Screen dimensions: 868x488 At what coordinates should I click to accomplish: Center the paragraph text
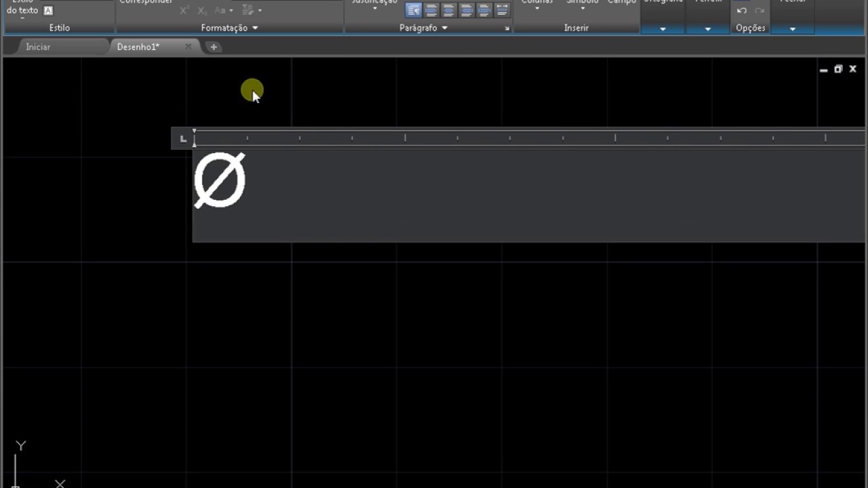[x=449, y=10]
